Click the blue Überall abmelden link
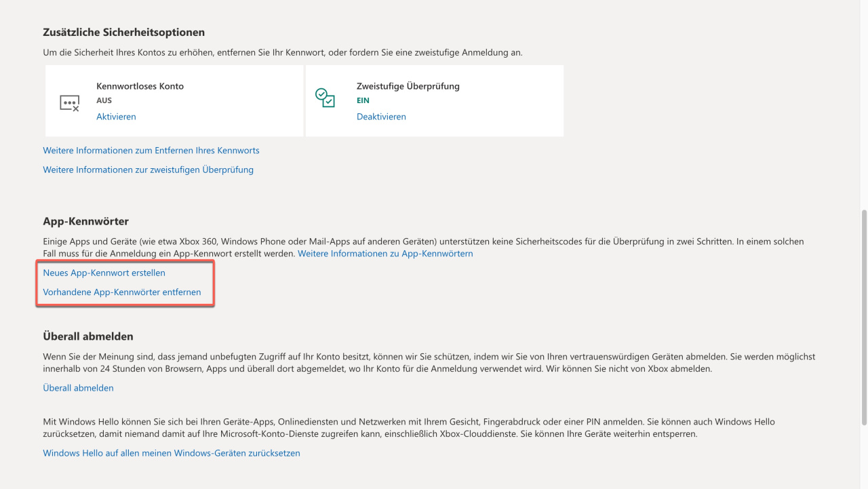The height and width of the screenshot is (489, 868). click(x=78, y=388)
